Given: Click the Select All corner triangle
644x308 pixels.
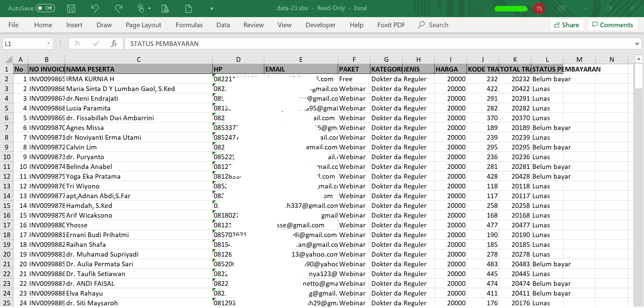Looking at the screenshot, I should pyautogui.click(x=9, y=59).
